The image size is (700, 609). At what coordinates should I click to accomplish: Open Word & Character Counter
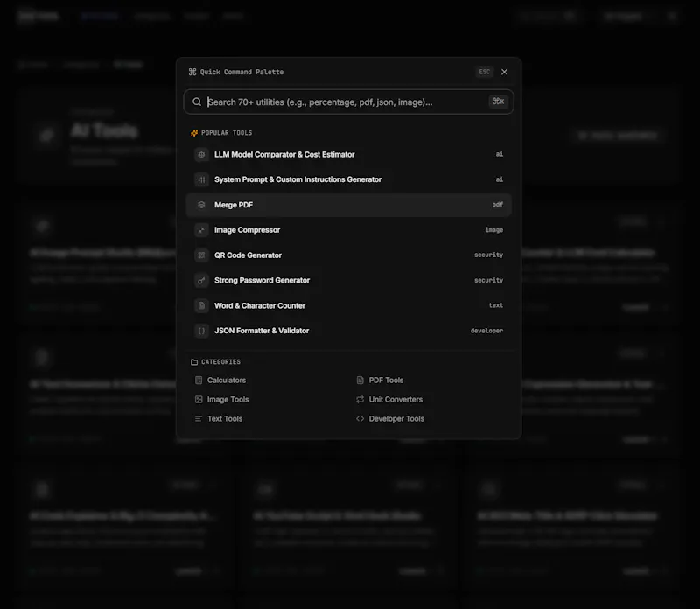tap(348, 306)
